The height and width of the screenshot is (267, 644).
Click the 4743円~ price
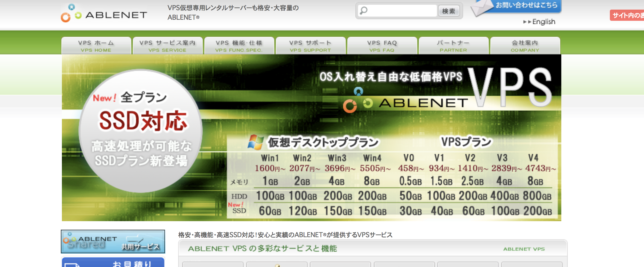point(540,168)
